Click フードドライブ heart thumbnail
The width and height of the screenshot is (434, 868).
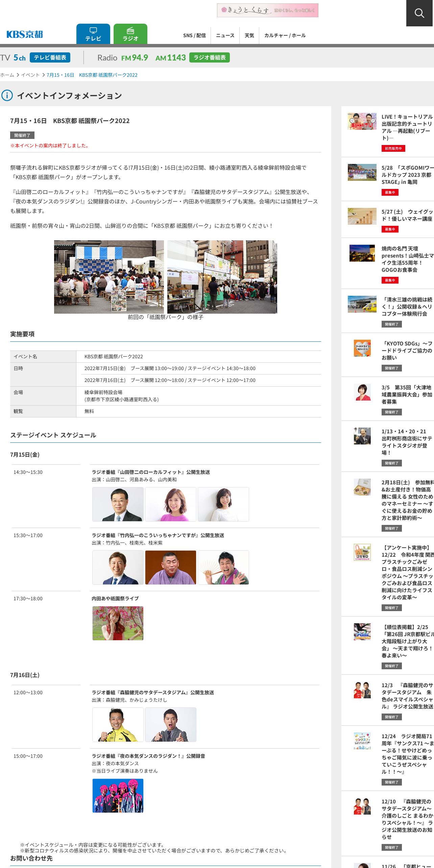point(362,348)
